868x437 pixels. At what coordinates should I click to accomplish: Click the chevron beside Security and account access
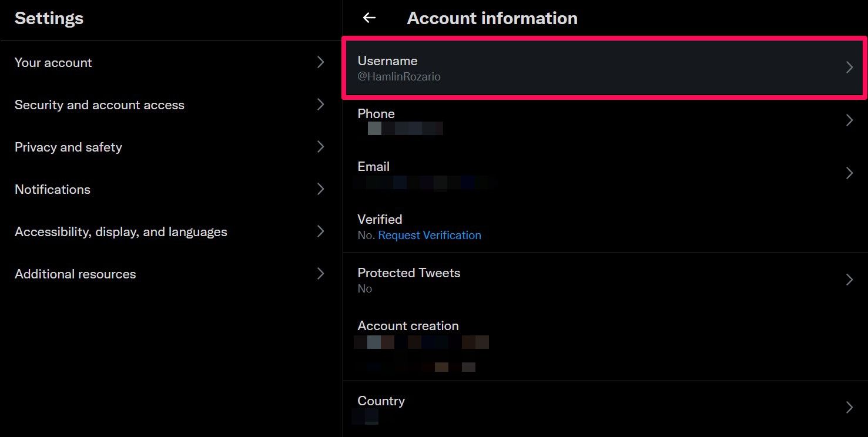click(320, 105)
